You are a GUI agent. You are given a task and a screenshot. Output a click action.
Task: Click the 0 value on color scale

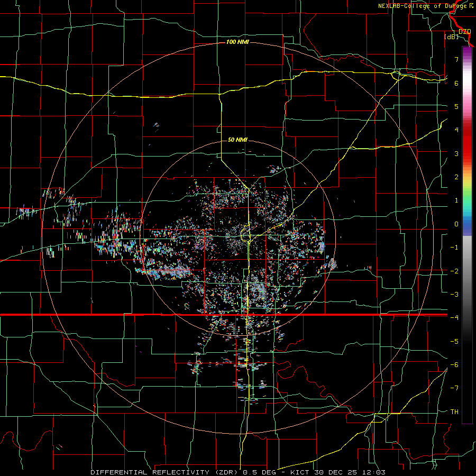pos(456,224)
